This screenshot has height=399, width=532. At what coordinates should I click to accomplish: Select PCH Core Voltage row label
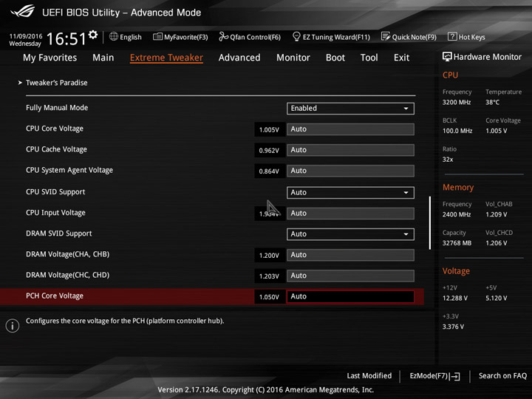(54, 296)
